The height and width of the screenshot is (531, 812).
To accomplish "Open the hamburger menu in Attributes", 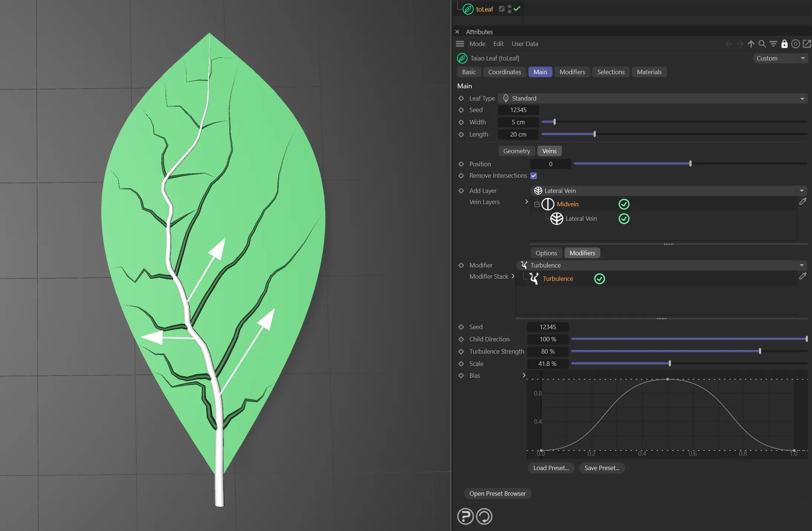I will [x=460, y=44].
